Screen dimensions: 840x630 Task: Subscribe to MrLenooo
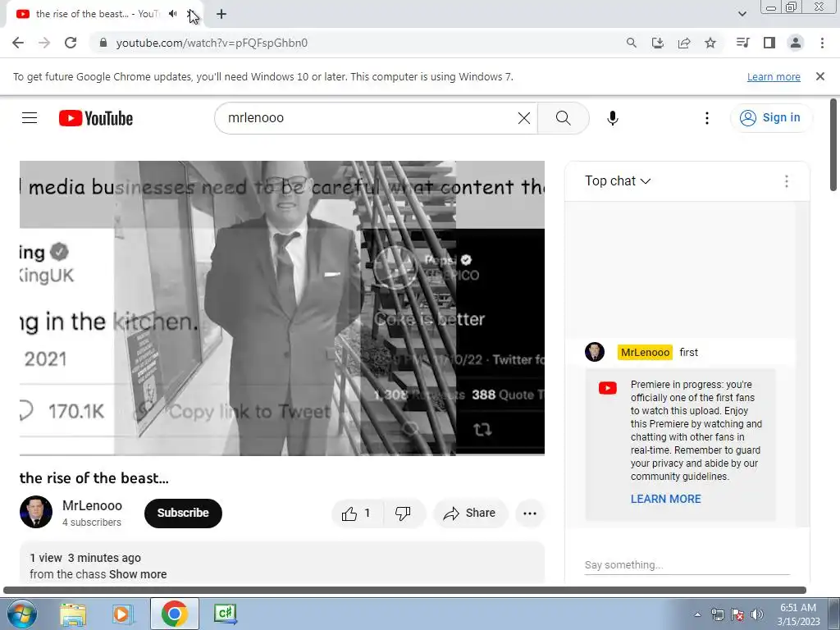[x=183, y=514]
